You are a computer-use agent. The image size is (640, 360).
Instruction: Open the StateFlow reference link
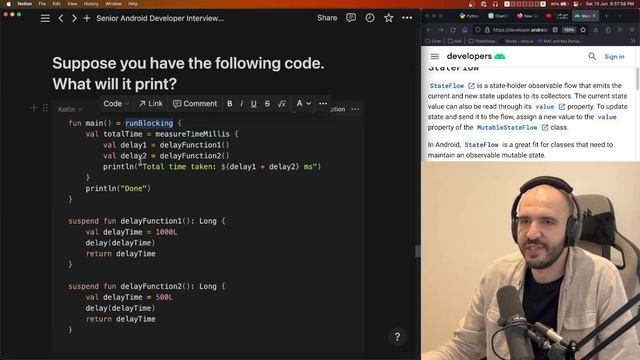point(451,86)
